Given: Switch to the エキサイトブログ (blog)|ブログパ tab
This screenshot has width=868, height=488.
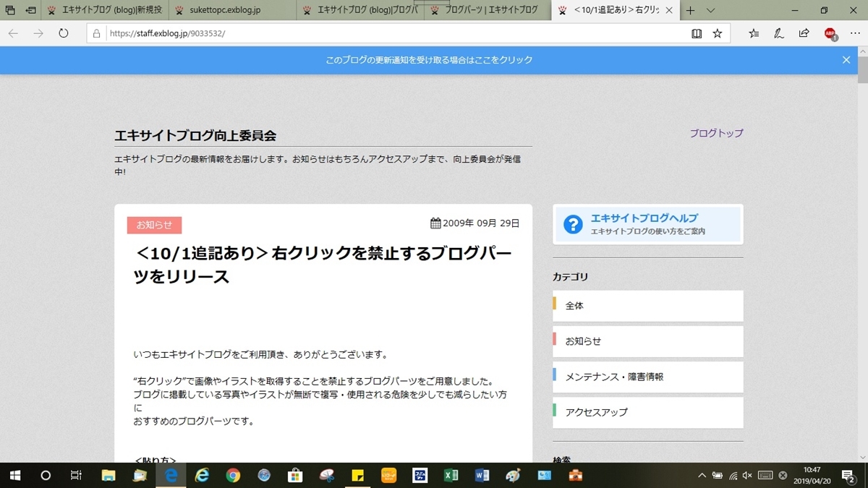Looking at the screenshot, I should tap(359, 11).
